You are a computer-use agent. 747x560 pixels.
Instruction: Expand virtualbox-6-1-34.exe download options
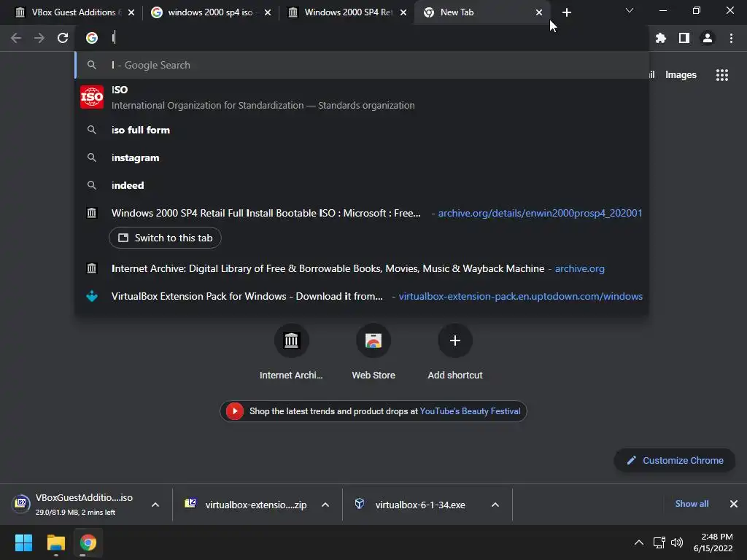tap(495, 505)
